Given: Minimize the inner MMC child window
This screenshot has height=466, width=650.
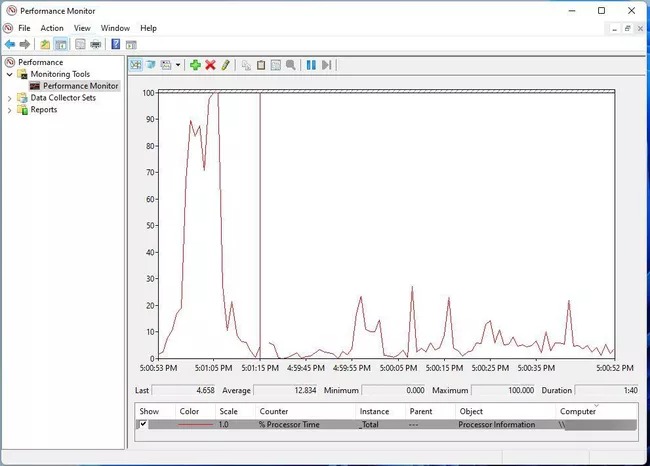Looking at the screenshot, I should point(615,29).
